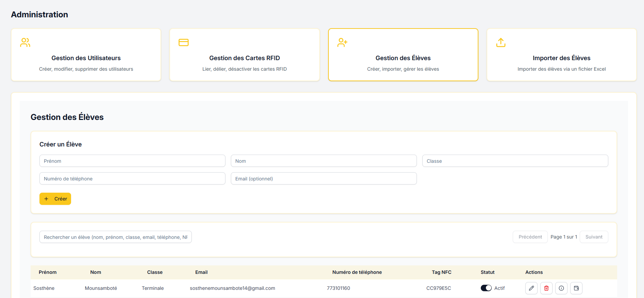Click the users icon on Gestion des Utilisateurs
This screenshot has height=298, width=644.
[x=25, y=42]
